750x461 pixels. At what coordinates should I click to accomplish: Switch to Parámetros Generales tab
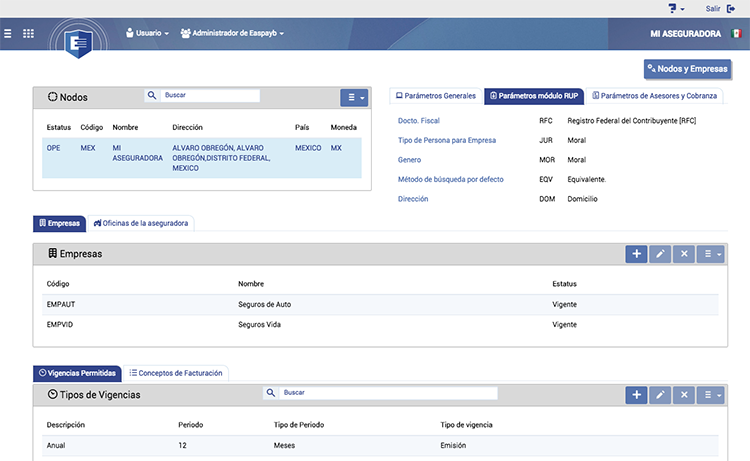[436, 96]
